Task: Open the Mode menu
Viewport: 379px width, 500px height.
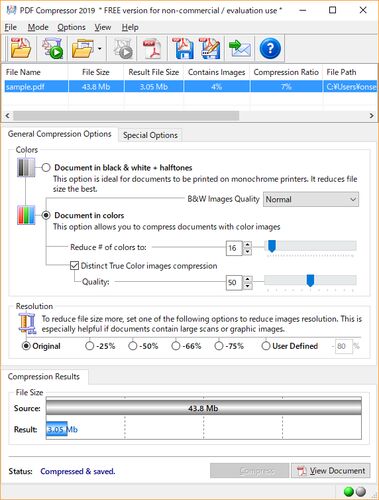Action: 38,27
